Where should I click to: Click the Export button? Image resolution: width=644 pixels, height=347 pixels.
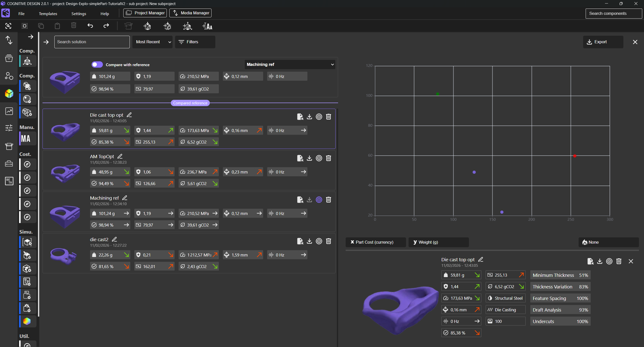(603, 42)
